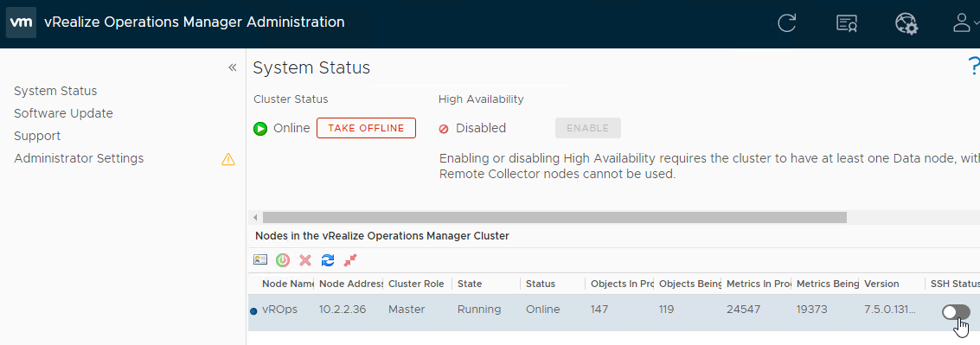Click the Online status cell in table
The image size is (980, 345).
pos(543,310)
